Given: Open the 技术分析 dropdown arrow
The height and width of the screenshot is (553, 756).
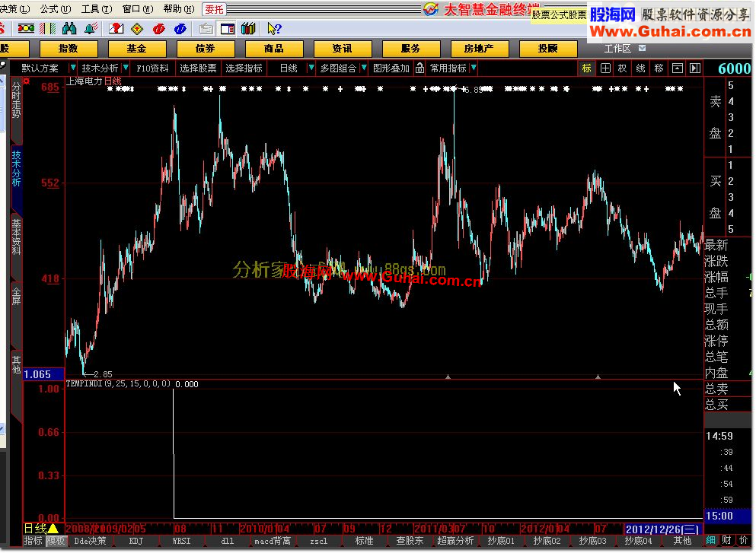Looking at the screenshot, I should pyautogui.click(x=126, y=68).
